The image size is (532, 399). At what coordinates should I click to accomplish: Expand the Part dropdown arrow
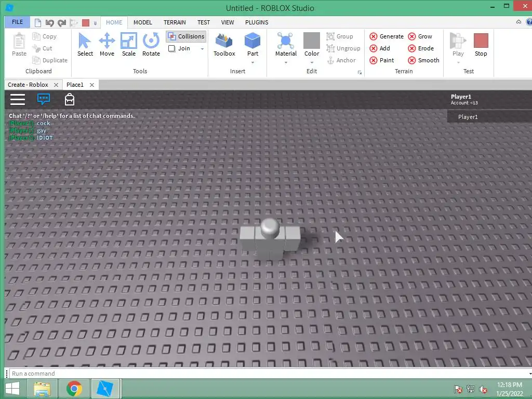[x=252, y=62]
